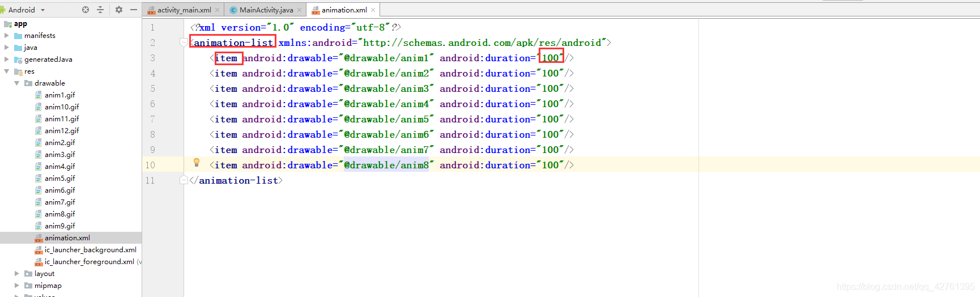Click the collapse all icon in project panel

(100, 10)
